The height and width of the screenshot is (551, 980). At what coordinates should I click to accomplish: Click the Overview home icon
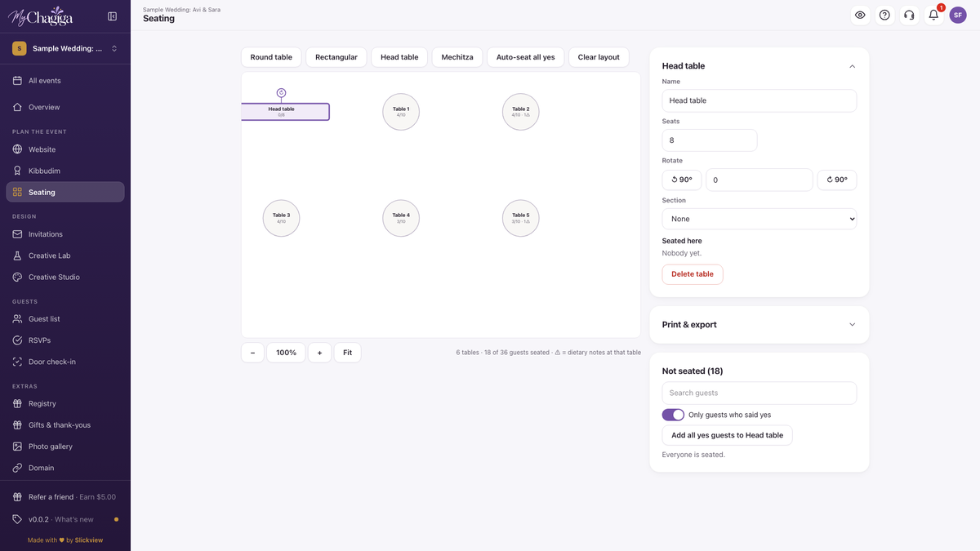(x=17, y=107)
